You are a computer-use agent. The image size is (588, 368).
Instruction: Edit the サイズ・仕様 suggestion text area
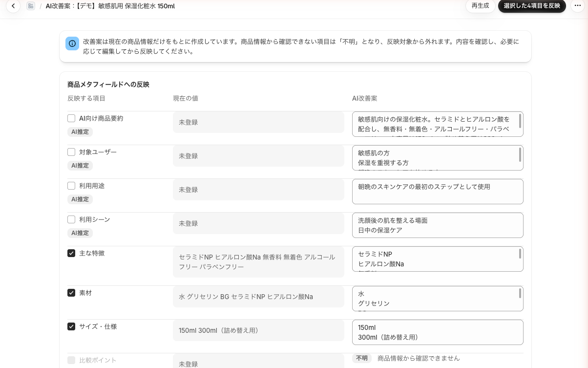pos(438,332)
